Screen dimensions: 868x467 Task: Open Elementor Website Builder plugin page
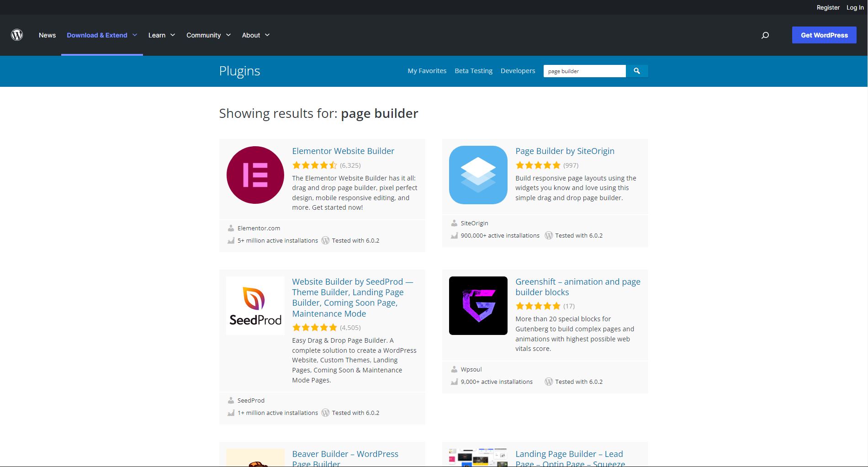coord(343,151)
